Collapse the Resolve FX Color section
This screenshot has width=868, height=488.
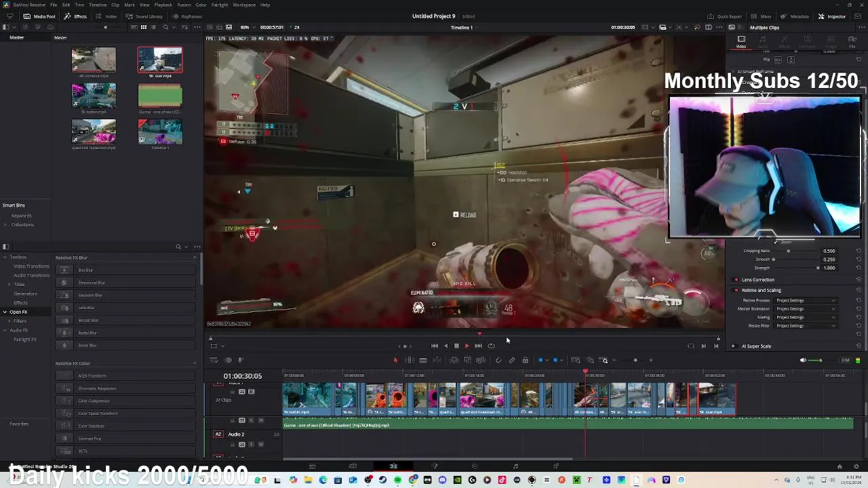click(x=195, y=363)
